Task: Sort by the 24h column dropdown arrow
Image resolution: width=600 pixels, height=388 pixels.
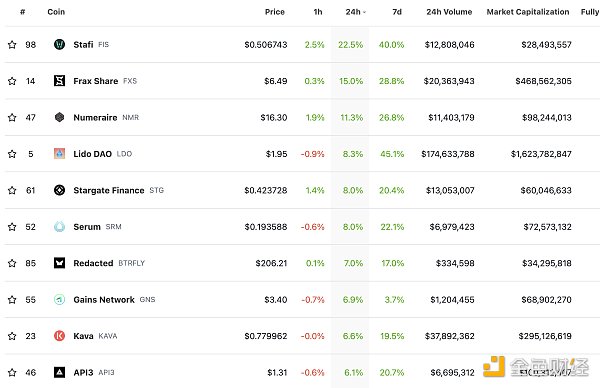Action: pos(364,12)
